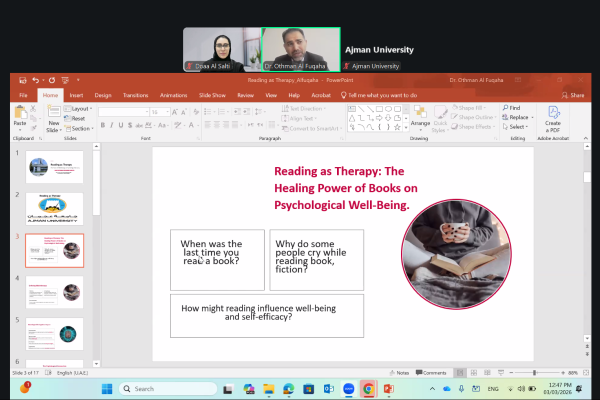Click the Numbering list icon

223,112
